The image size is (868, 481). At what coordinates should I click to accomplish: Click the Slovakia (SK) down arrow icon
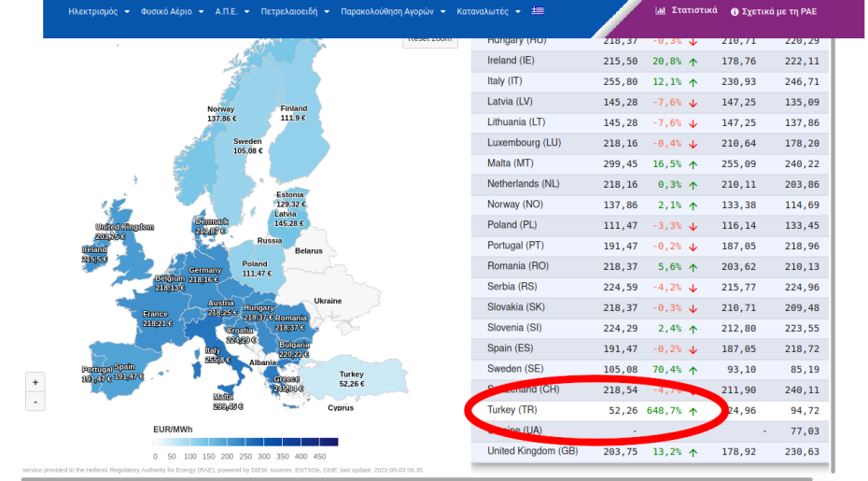pos(693,308)
